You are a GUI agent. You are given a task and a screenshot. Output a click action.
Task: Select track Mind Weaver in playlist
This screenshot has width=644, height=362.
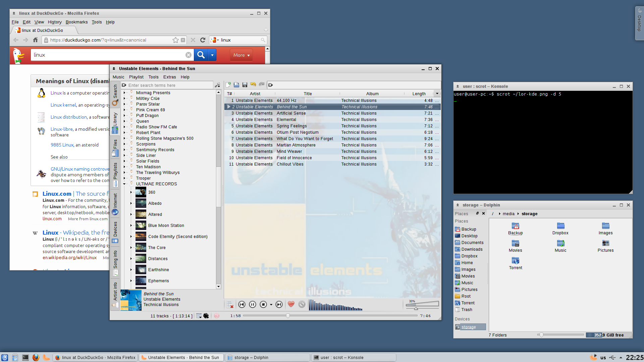coord(333,152)
